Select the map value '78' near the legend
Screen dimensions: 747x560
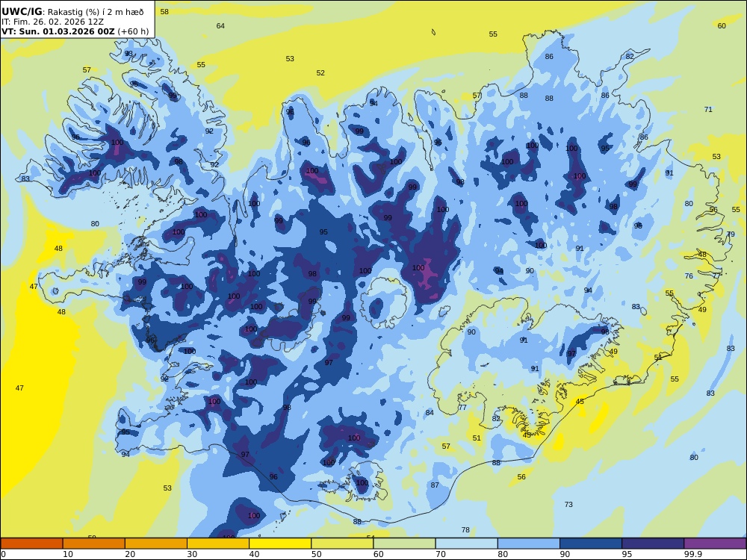tap(465, 529)
